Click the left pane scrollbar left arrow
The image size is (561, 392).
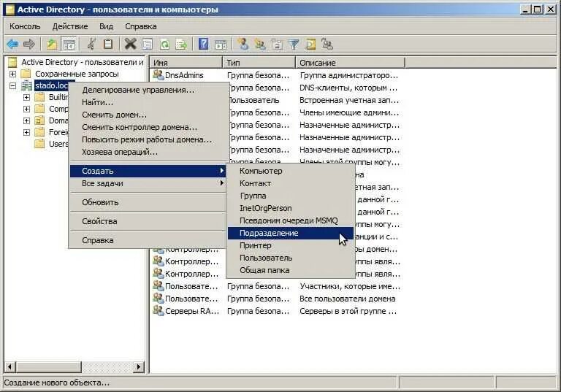click(10, 366)
